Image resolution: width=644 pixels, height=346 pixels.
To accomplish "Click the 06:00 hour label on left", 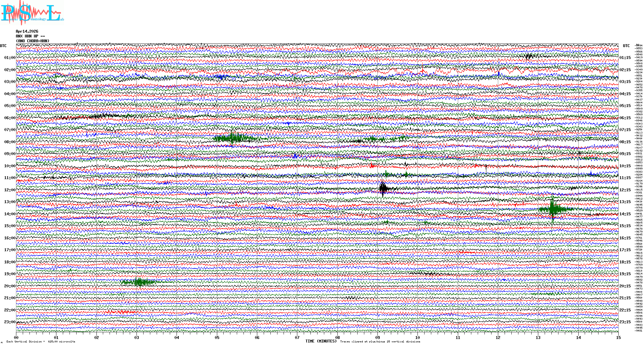I will [x=10, y=118].
